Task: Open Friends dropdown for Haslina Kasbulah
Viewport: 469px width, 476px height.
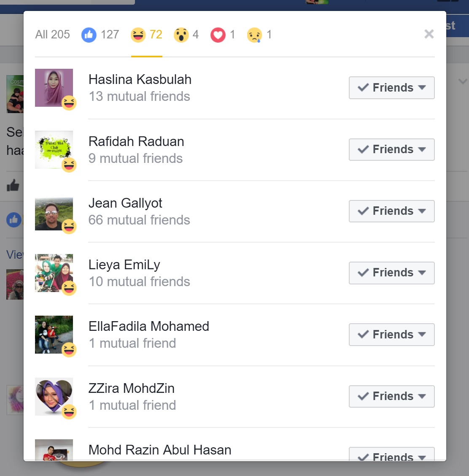Action: coord(392,88)
